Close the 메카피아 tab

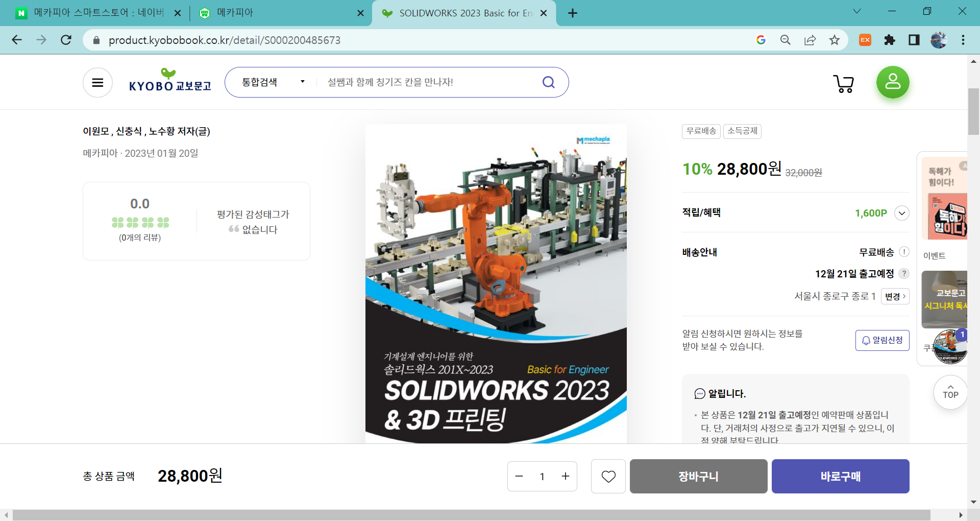360,13
